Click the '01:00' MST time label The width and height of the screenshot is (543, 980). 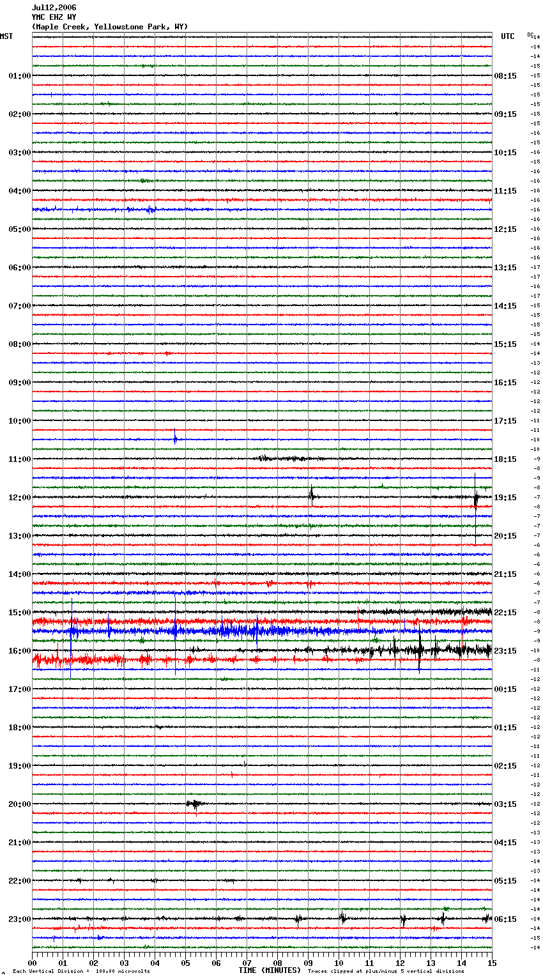pos(20,76)
